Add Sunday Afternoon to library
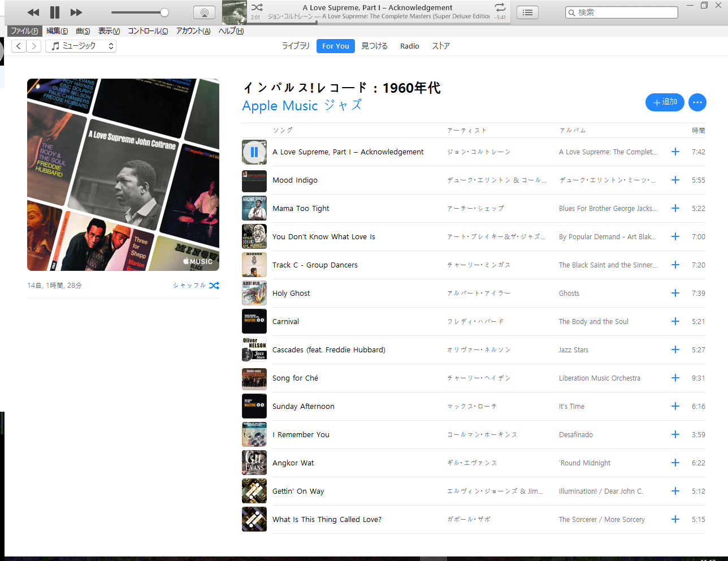Screen dimensions: 728x561 (x=675, y=406)
